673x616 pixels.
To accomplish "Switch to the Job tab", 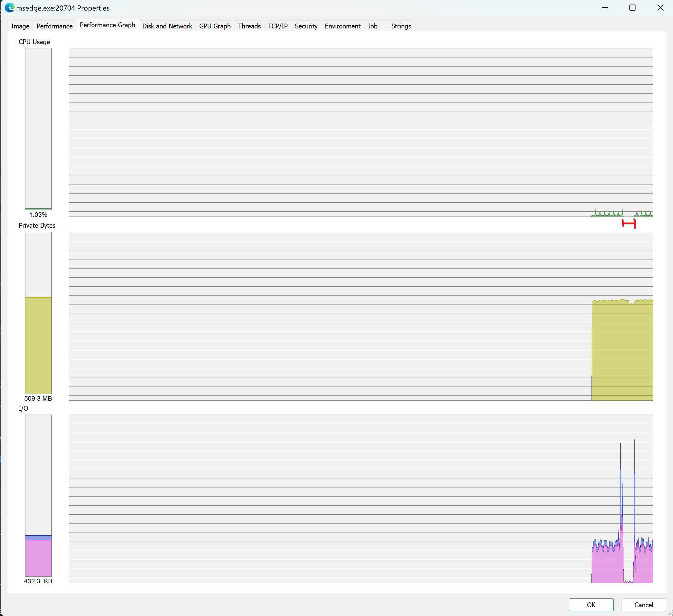I will pyautogui.click(x=372, y=26).
